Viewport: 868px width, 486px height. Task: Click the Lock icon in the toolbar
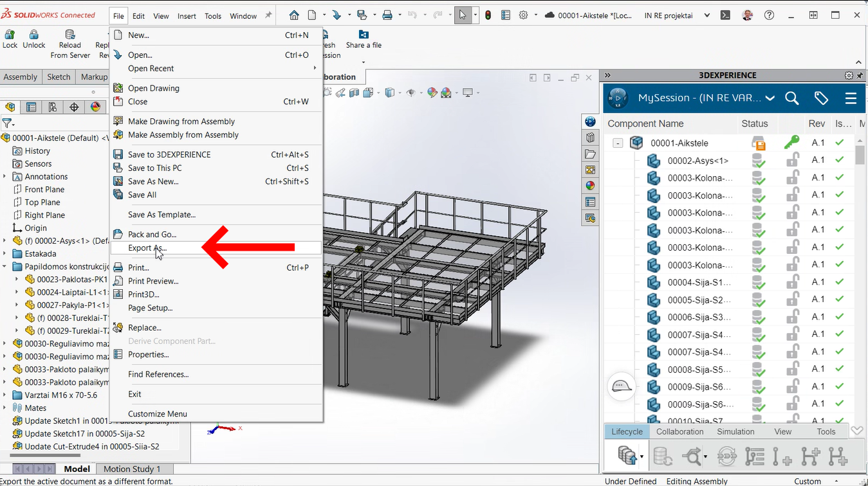point(10,34)
